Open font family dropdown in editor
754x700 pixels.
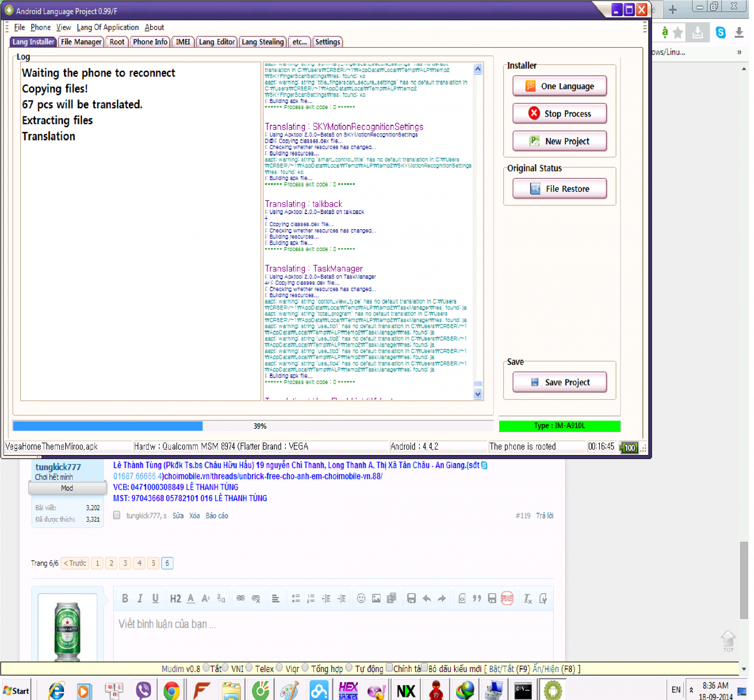[x=221, y=598]
